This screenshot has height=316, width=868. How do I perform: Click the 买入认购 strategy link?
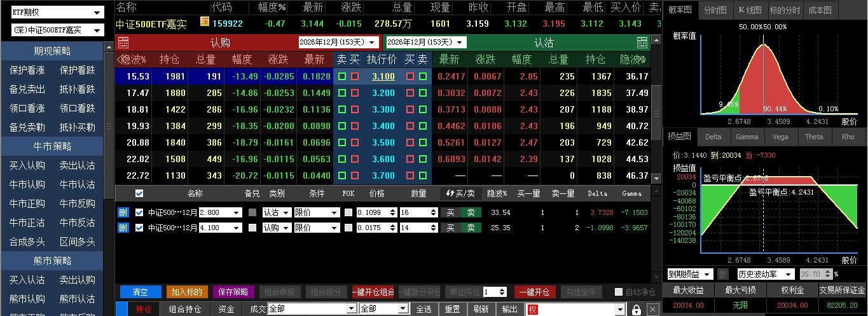pos(27,165)
